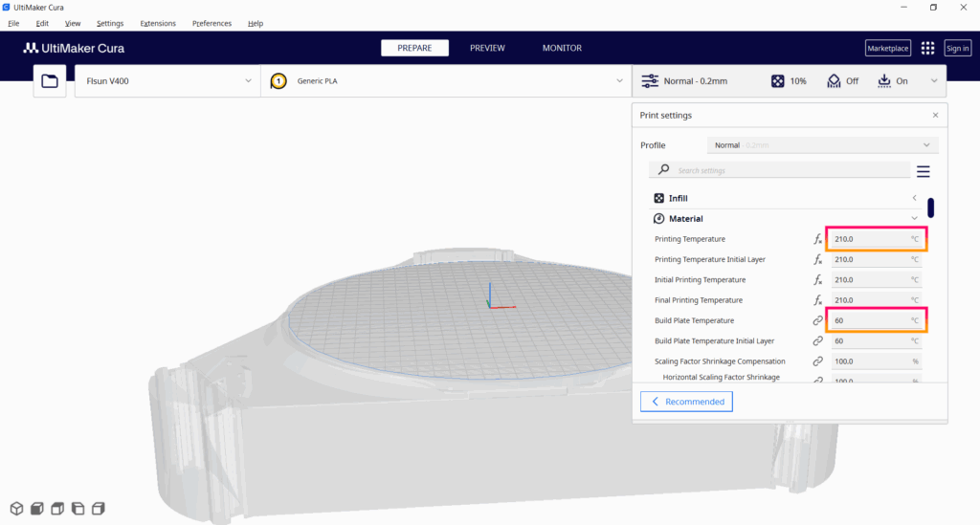Click the settings list scrollbar thumb
Screen dimensions: 980x525
930,208
